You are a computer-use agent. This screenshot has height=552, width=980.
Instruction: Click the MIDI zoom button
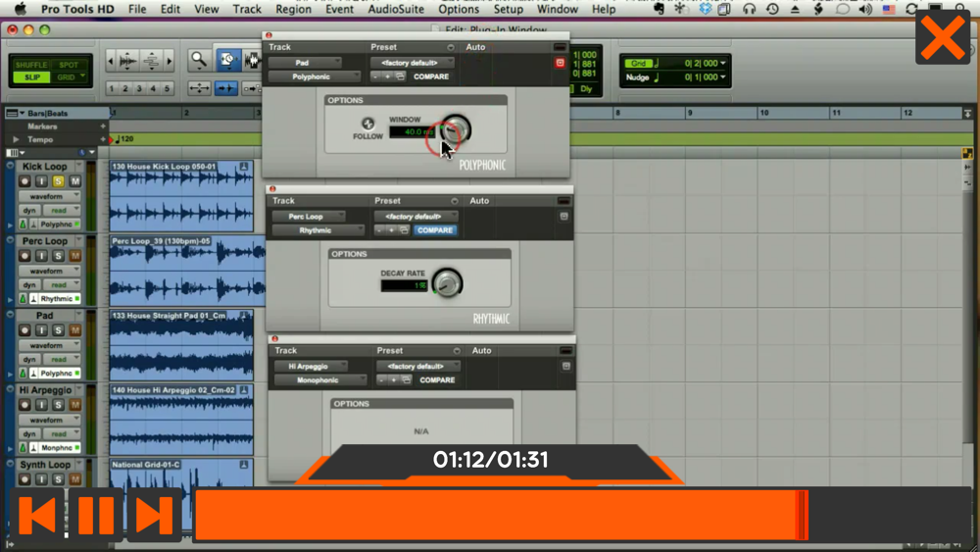pyautogui.click(x=152, y=61)
